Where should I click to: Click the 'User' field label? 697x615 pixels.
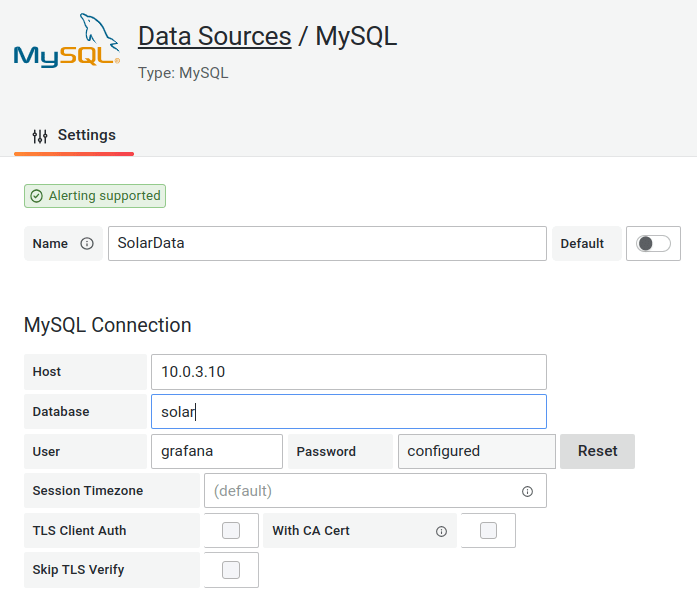(46, 451)
